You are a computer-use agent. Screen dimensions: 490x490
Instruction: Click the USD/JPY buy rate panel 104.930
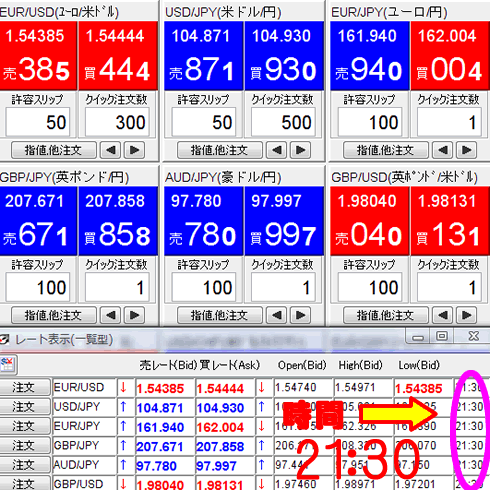(284, 56)
